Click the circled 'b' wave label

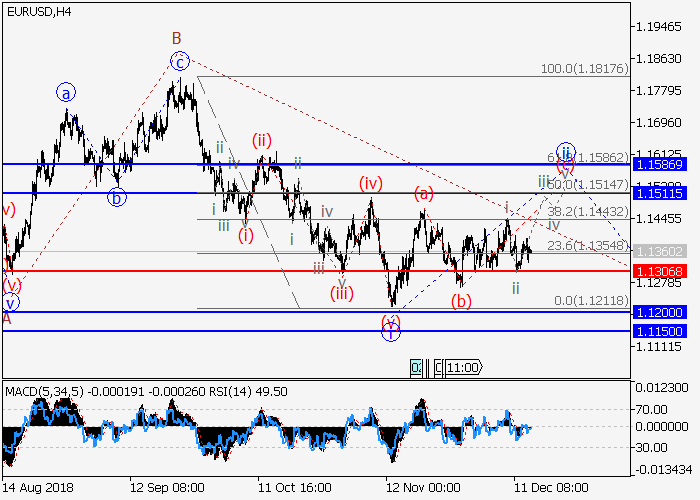pos(117,197)
